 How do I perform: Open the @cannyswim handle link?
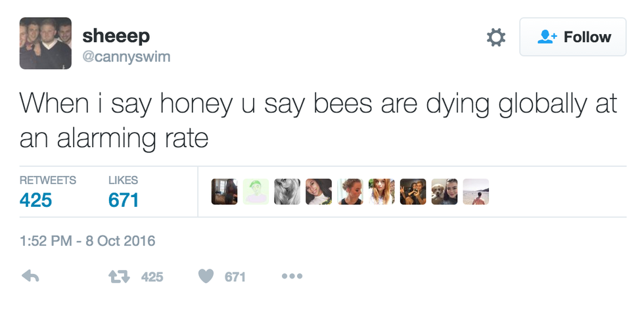(x=126, y=56)
